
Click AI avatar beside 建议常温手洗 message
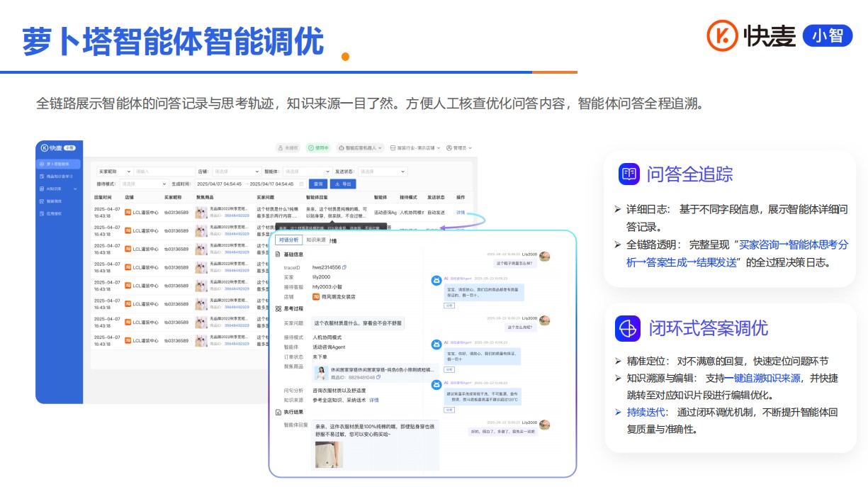tap(436, 385)
